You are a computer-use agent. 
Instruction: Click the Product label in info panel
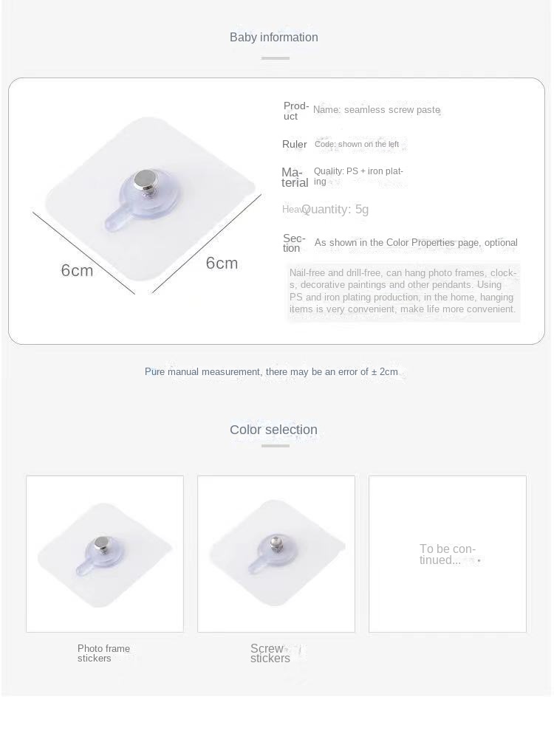pyautogui.click(x=295, y=111)
